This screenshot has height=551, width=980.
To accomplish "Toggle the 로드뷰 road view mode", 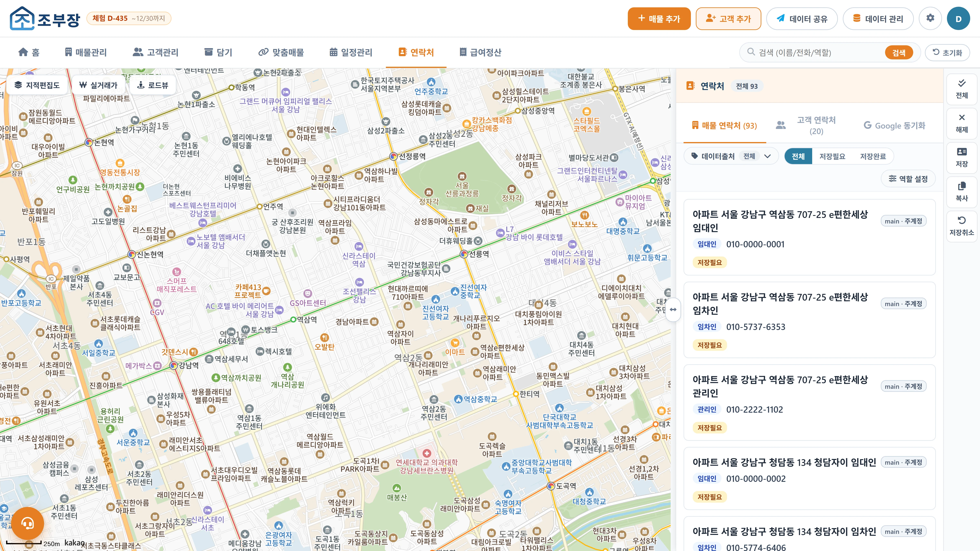I will coord(153,85).
